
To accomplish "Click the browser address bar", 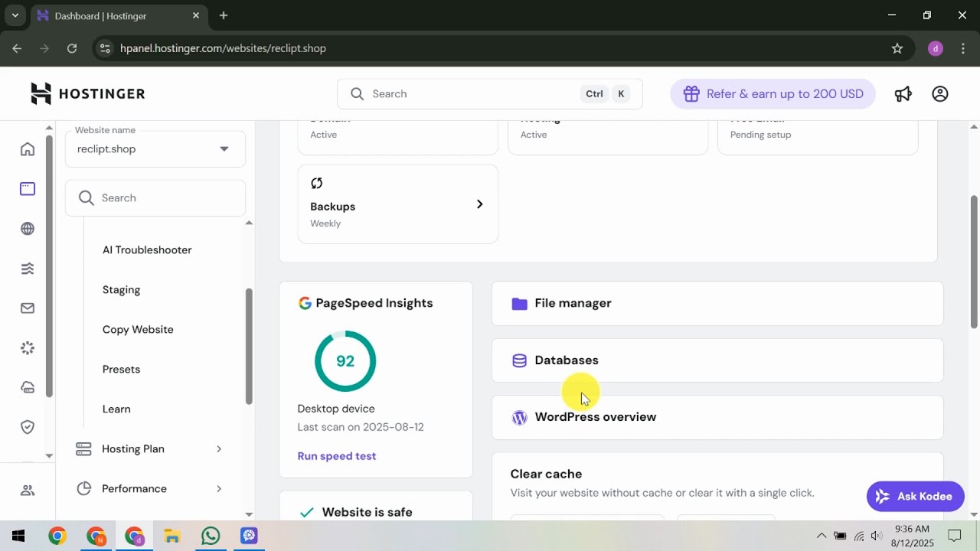I will click(x=501, y=48).
